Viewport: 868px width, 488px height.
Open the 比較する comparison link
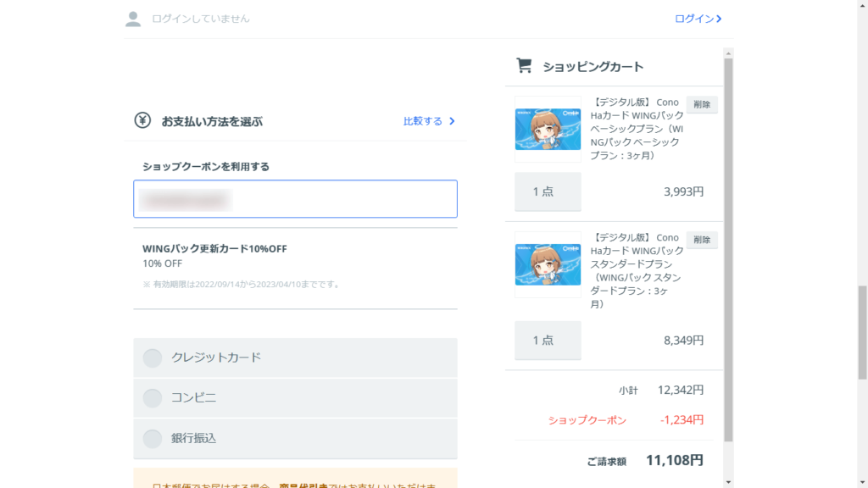[429, 121]
